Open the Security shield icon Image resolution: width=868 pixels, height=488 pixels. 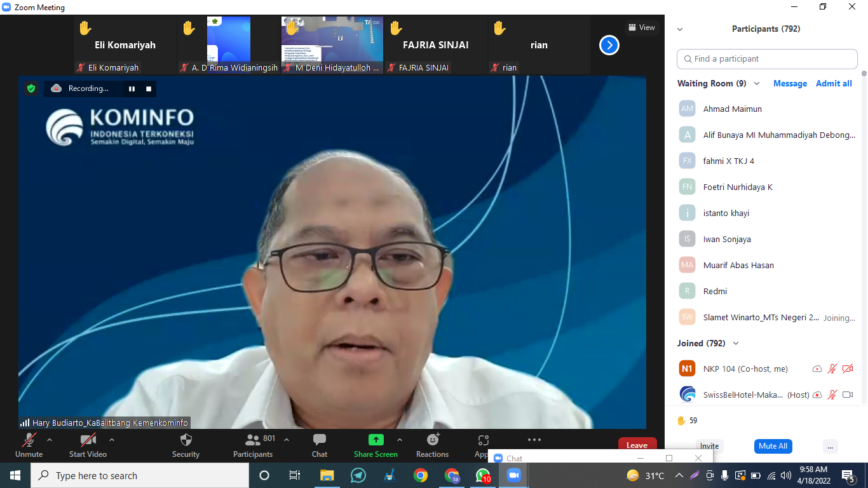(186, 440)
